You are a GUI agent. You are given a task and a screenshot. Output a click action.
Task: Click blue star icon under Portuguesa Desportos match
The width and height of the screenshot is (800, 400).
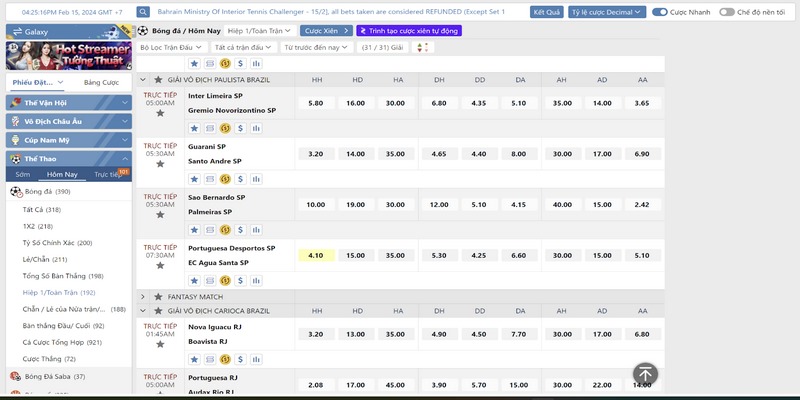[x=194, y=281]
